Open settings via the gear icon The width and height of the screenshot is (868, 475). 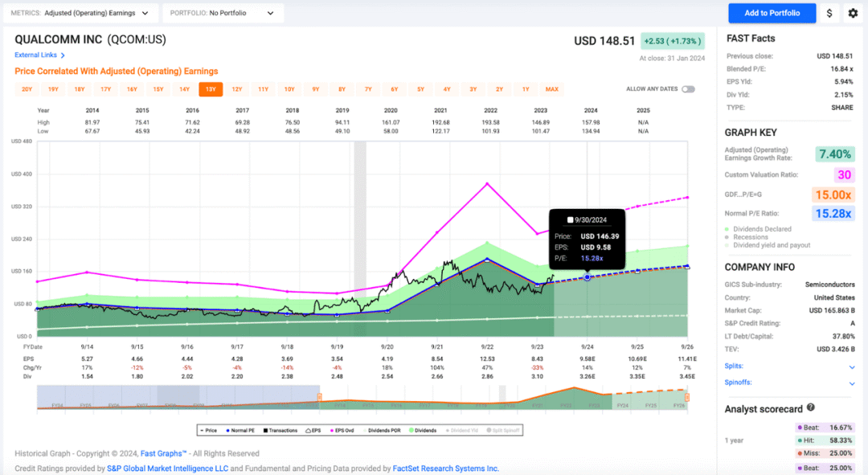(x=853, y=13)
